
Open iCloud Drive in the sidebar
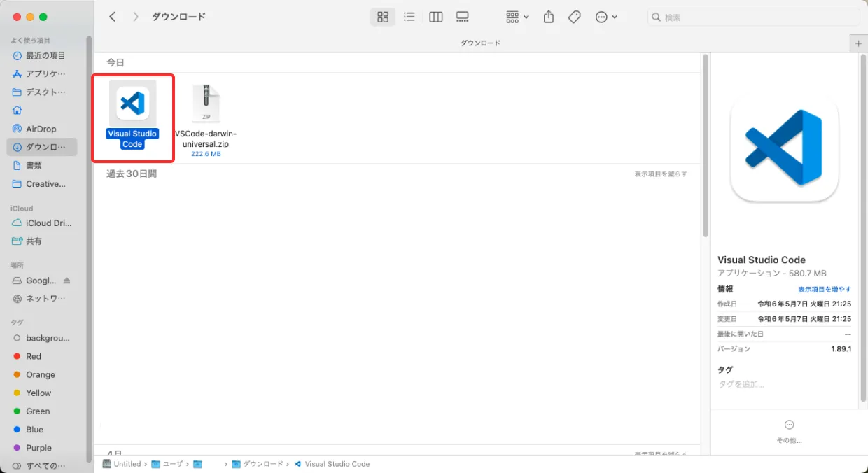(43, 223)
